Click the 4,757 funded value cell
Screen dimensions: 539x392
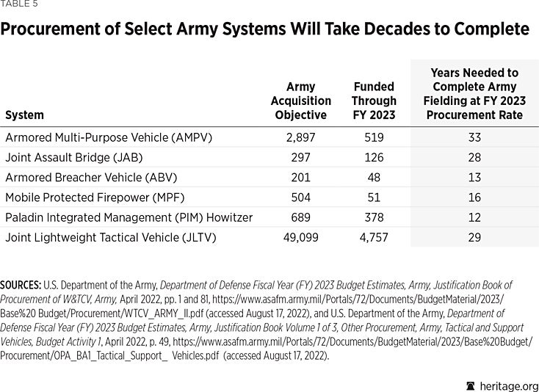(x=373, y=237)
